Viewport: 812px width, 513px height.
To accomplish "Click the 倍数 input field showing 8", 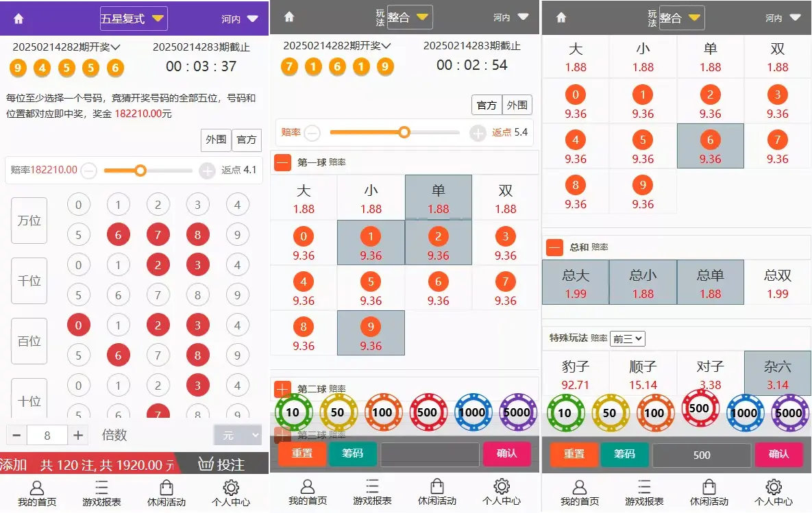I will pos(47,435).
